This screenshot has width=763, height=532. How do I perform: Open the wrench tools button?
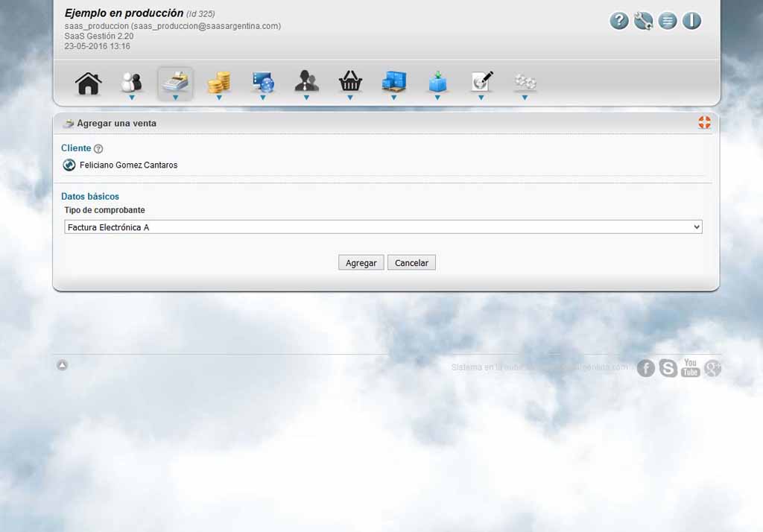point(643,21)
